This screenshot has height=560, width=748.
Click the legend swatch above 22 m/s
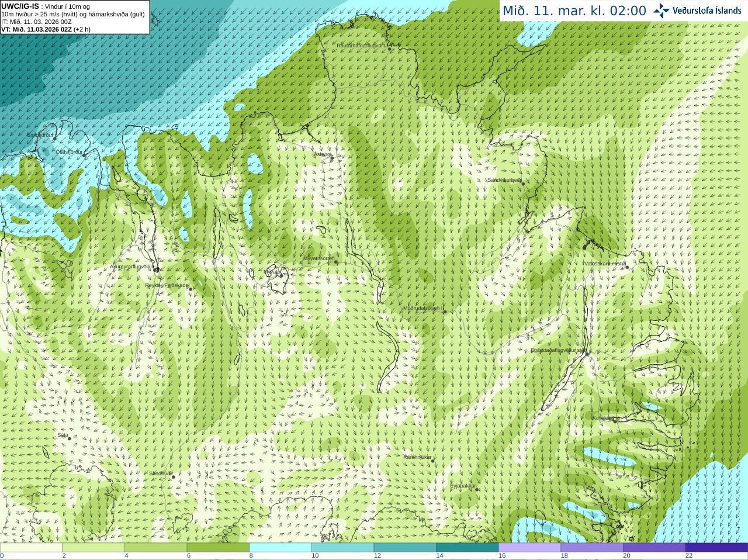pyautogui.click(x=716, y=548)
